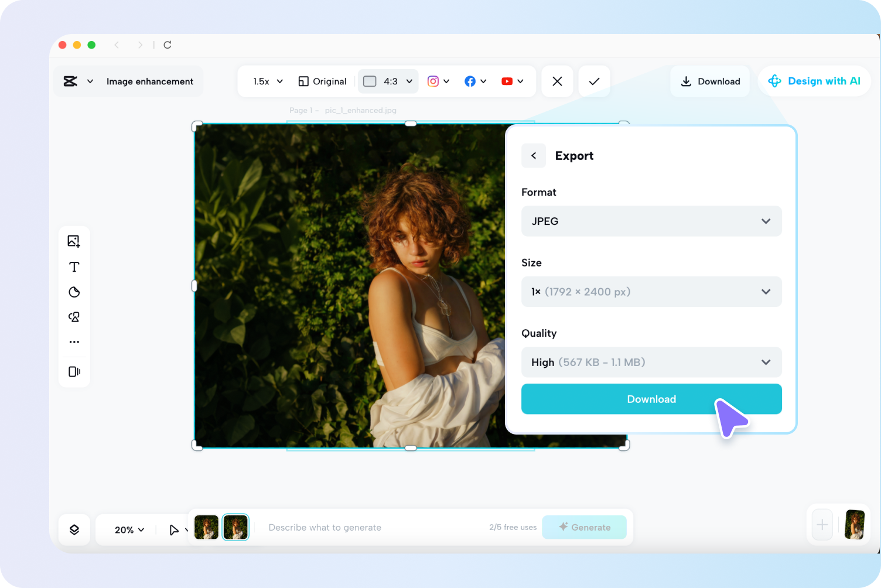Open the Instagram export preset menu

[x=438, y=81]
